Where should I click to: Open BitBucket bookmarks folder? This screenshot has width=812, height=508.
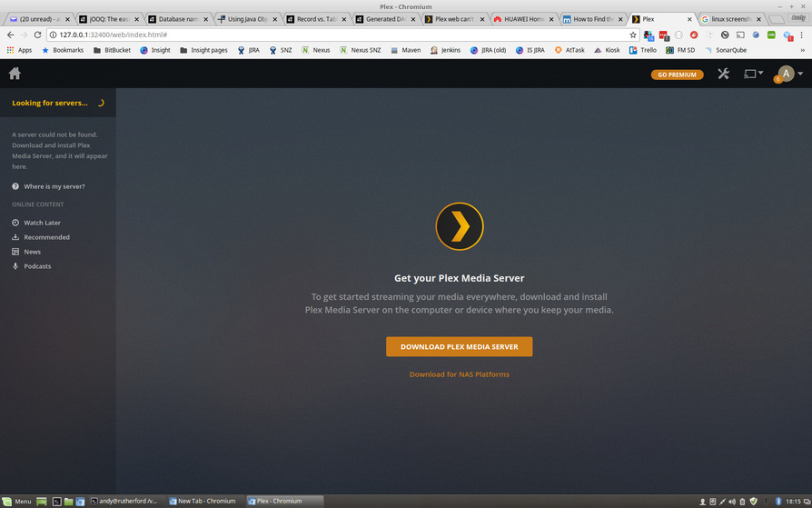pos(112,50)
